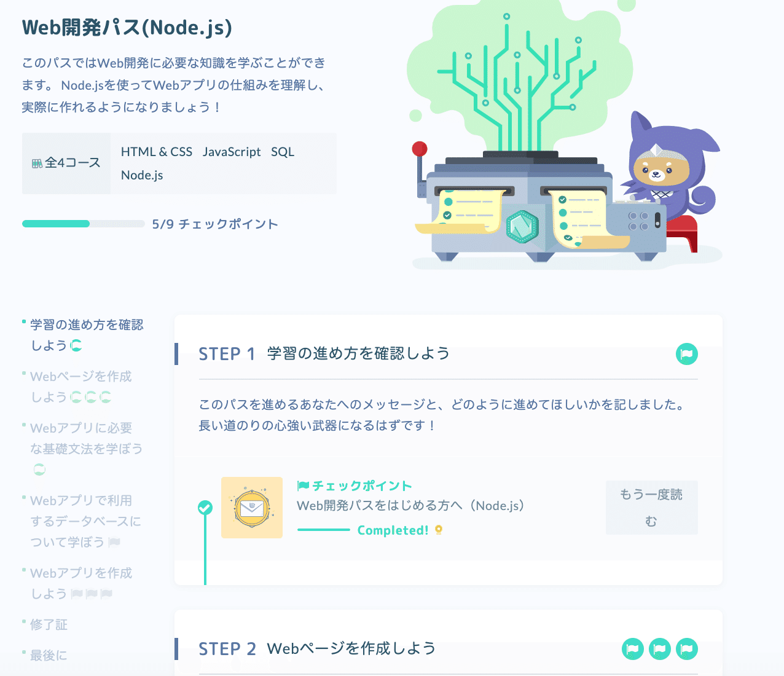Image resolution: width=784 pixels, height=676 pixels.
Task: Navigate to 修了証 in the sidebar
Action: 49,624
